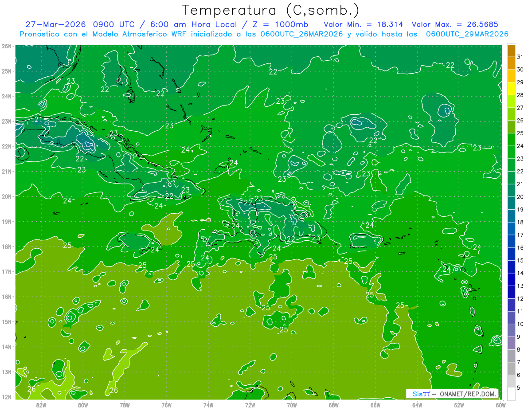Click the SisPI ONAMET/REP.DOM. logo box
This screenshot has height=411, width=532.
pos(452,394)
